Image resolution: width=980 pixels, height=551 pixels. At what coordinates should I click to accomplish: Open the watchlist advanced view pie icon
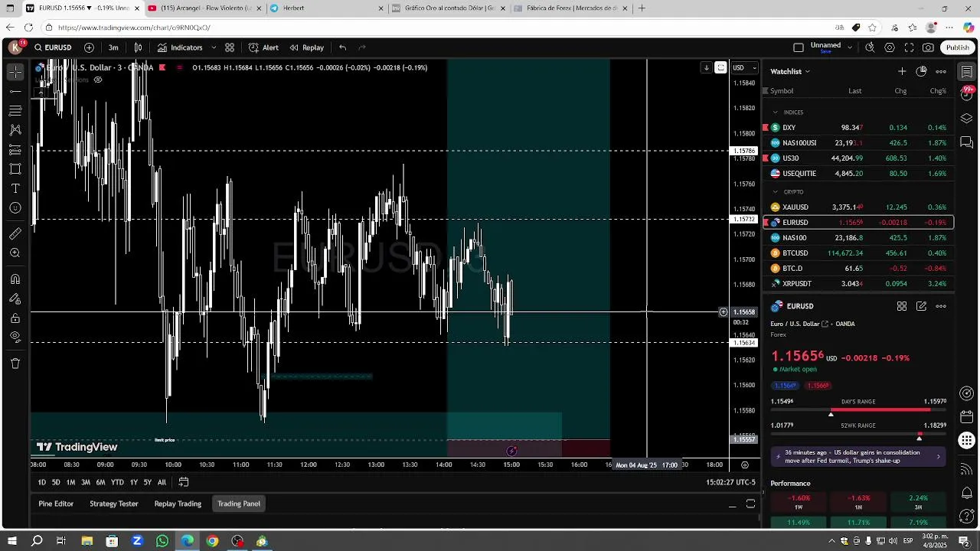pos(921,71)
